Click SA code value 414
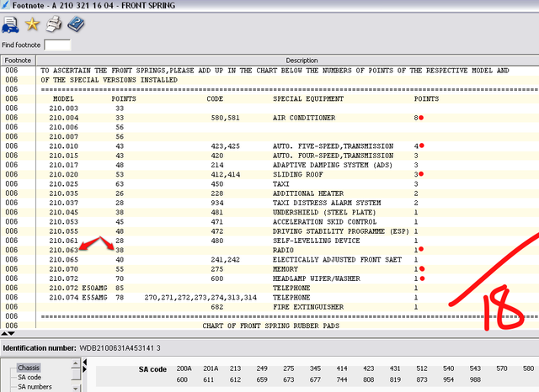This screenshot has width=539, height=392. point(342,368)
